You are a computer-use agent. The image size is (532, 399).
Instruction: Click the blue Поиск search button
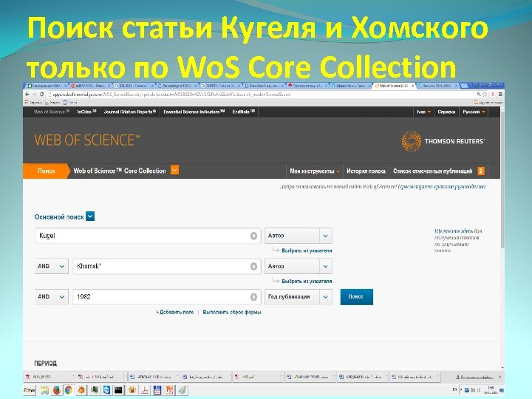click(356, 297)
